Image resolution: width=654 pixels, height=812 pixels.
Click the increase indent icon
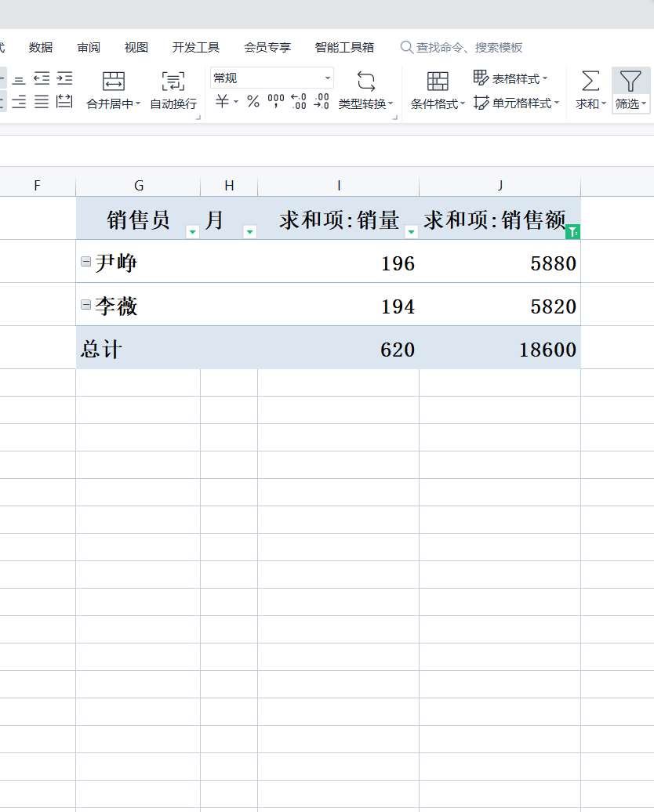[64, 78]
